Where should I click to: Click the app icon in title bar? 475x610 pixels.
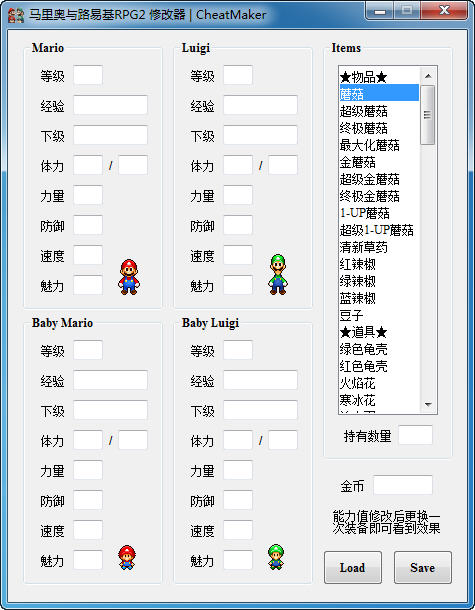(x=16, y=15)
